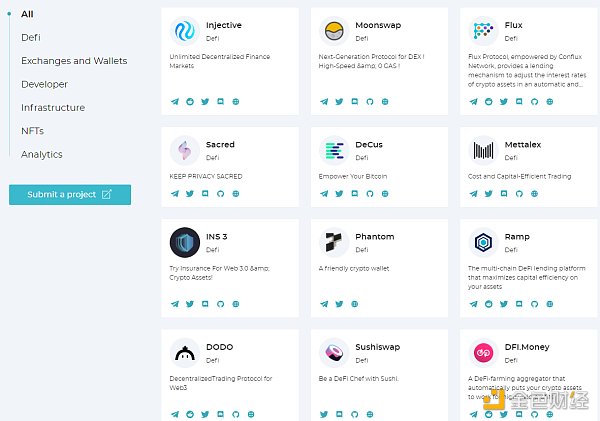Screen dimensions: 600x421
Task: Open DeCus website globe icon
Action: (386, 193)
